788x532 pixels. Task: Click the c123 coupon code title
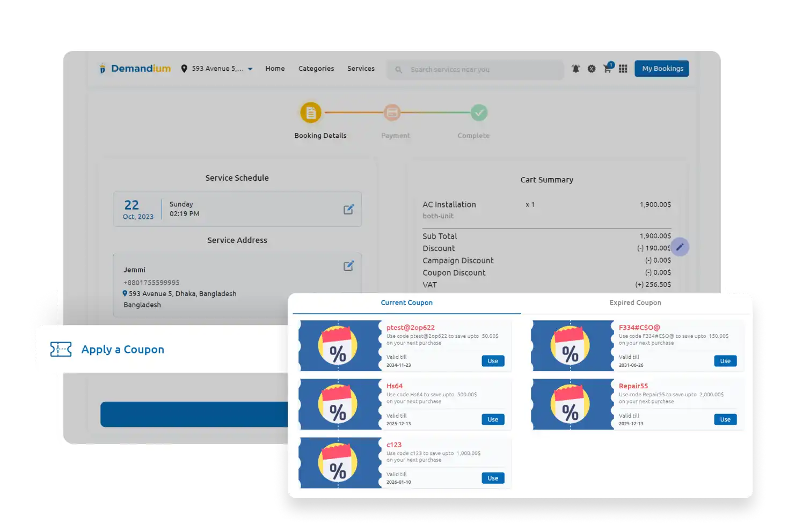(394, 445)
